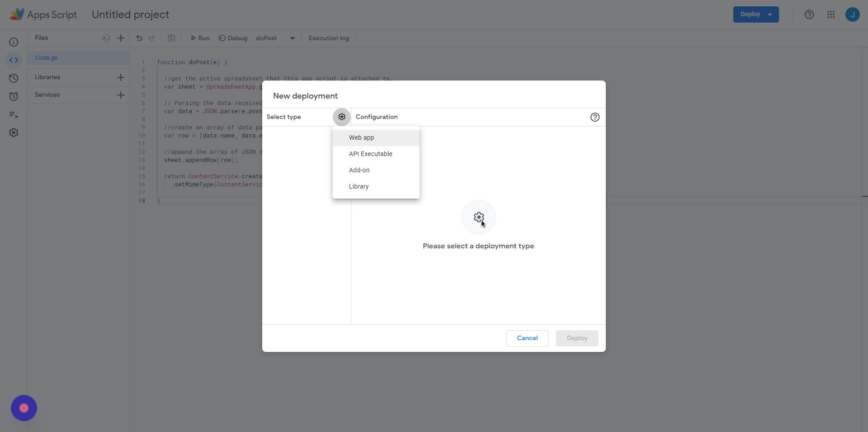Click the Select type gear icon
This screenshot has width=868, height=432.
pos(341,117)
